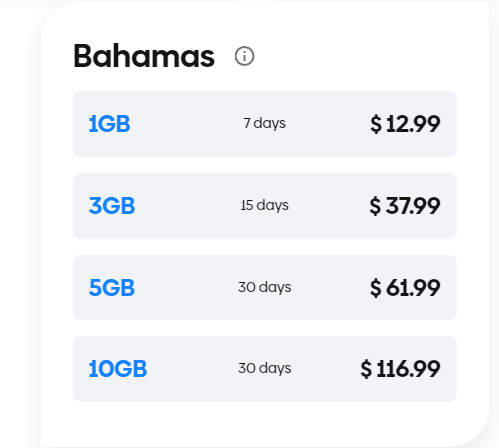Choose the $116.99 price
499x448 pixels.
400,369
